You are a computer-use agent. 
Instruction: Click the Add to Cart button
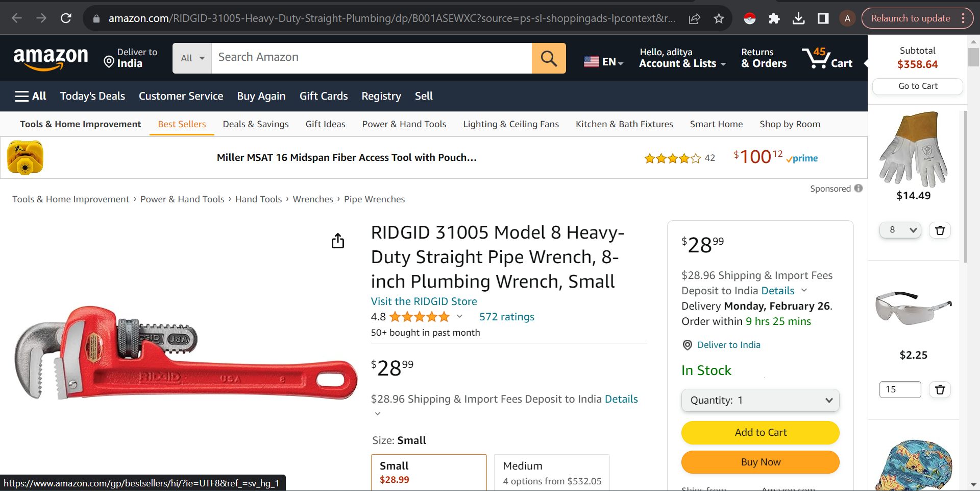click(759, 432)
